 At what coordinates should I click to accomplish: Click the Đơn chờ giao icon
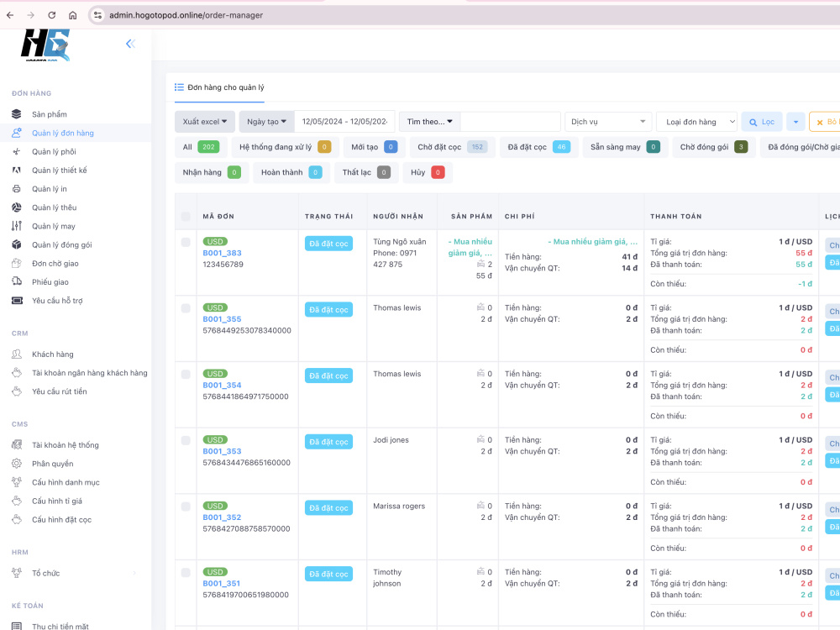(x=17, y=264)
